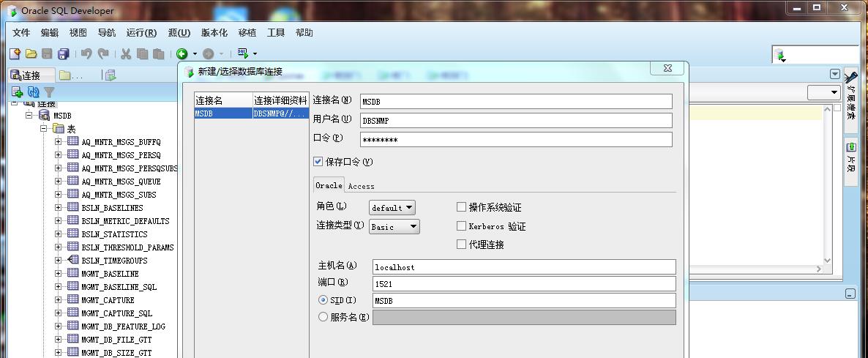Click the Cut scissors toolbar icon
This screenshot has height=358, width=868.
coord(126,53)
